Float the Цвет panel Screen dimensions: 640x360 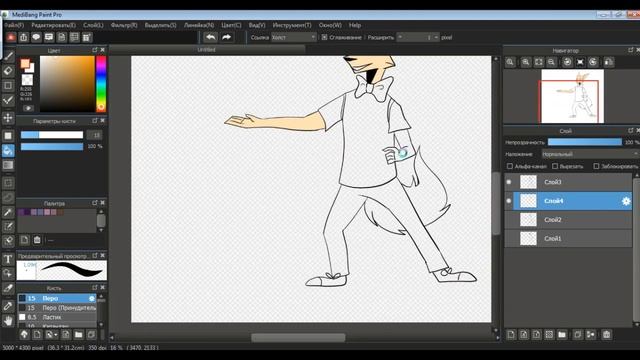click(x=95, y=50)
